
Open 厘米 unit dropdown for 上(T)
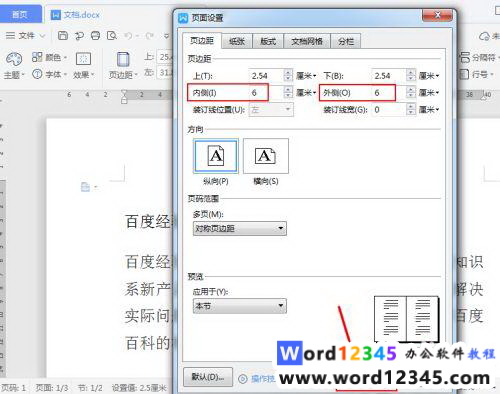(306, 76)
